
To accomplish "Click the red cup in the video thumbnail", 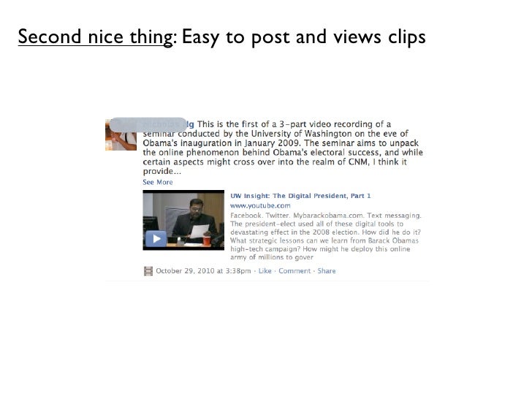I will pyautogui.click(x=207, y=240).
